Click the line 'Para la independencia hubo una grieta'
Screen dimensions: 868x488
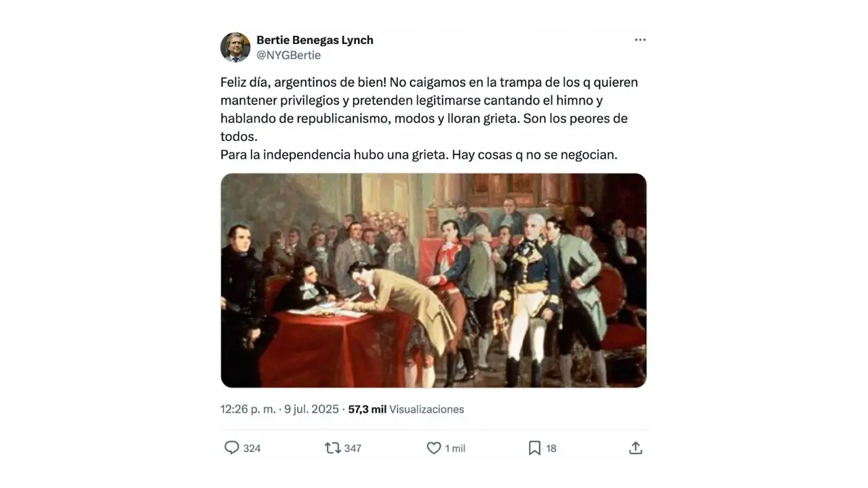click(x=334, y=155)
